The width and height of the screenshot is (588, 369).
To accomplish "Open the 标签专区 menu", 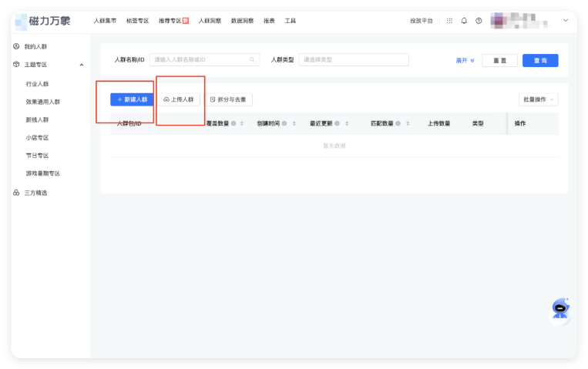I will [137, 21].
